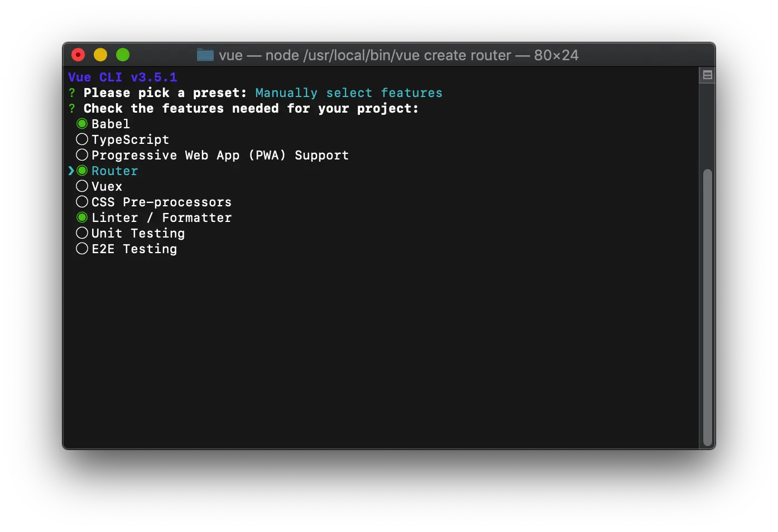Toggle the Linter / Formatter circle
Viewport: 778px width, 532px height.
pyautogui.click(x=82, y=217)
